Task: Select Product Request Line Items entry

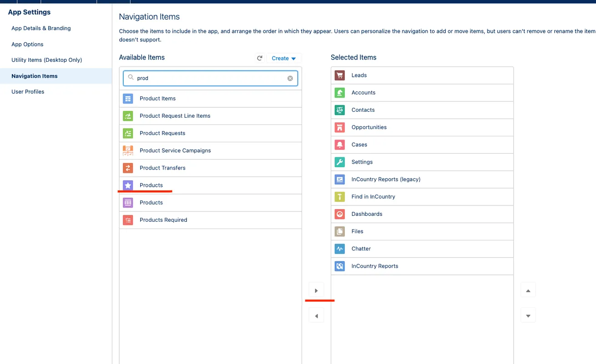Action: (175, 116)
